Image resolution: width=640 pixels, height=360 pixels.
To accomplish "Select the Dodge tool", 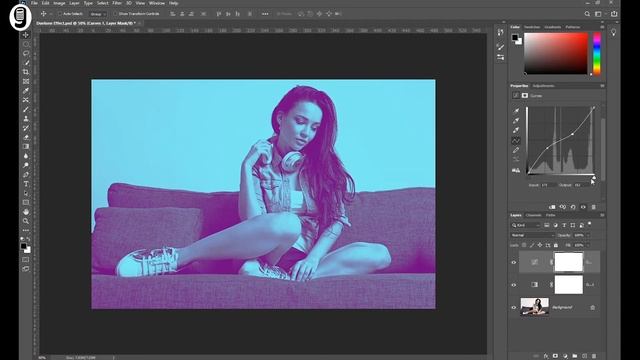I will point(26,165).
